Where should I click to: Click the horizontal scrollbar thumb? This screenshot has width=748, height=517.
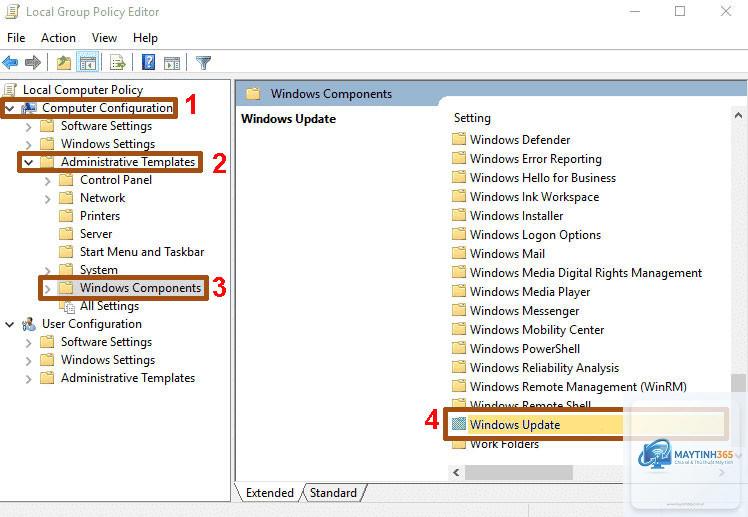[519, 473]
